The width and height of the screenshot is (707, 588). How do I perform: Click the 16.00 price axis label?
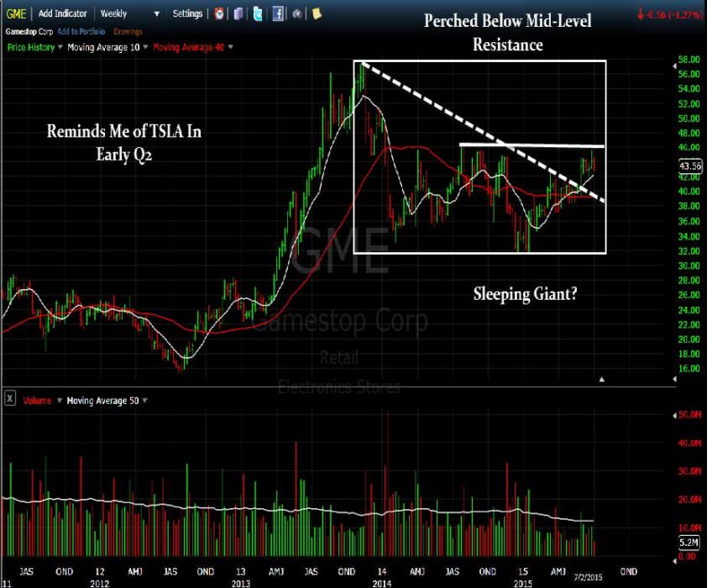689,369
